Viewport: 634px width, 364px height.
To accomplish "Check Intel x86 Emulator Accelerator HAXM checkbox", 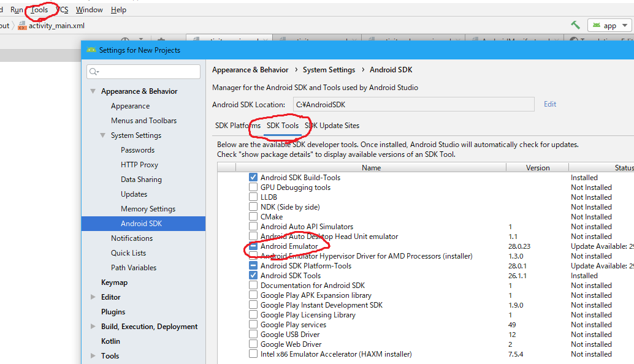I will tap(253, 354).
